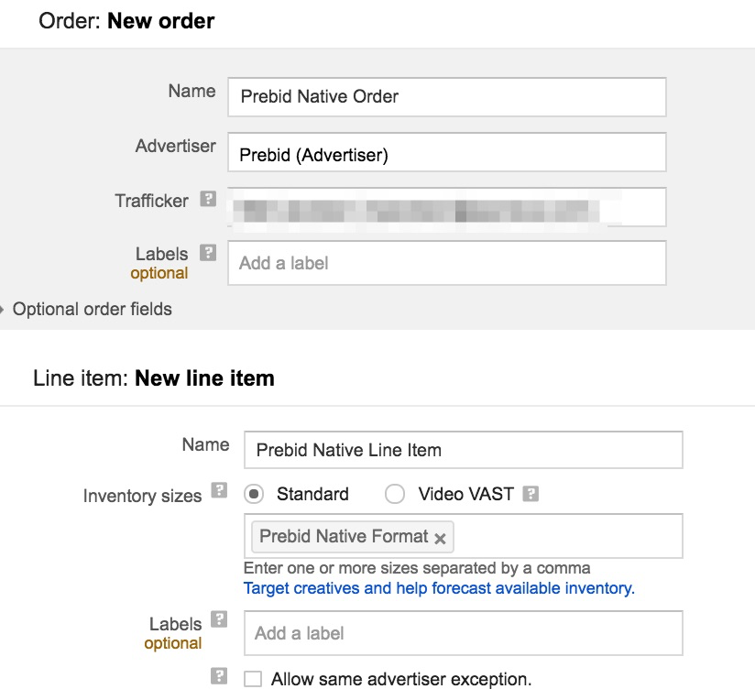Viewport: 755px width, 700px height.
Task: Click the Add a label field for the order
Action: pos(446,263)
